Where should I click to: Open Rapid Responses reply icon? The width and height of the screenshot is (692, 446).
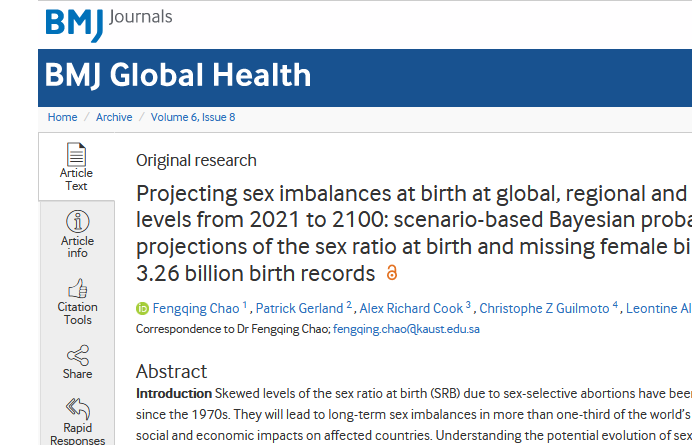(77, 408)
